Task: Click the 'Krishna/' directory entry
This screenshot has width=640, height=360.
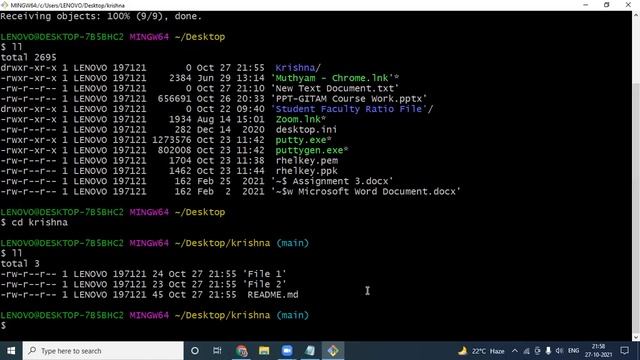Action: [x=298, y=68]
